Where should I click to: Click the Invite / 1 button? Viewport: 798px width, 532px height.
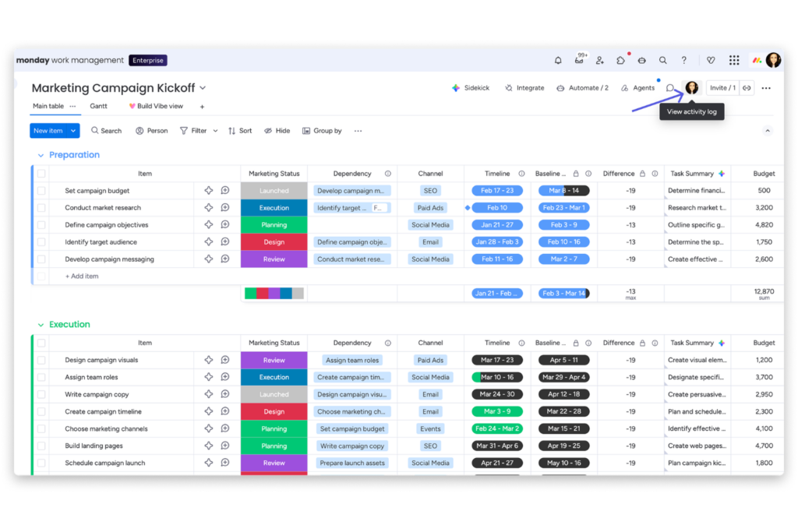click(722, 88)
